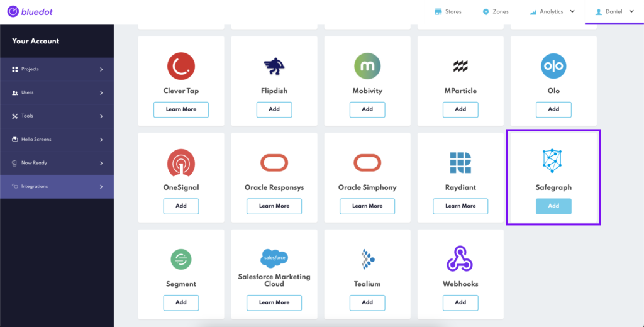
Task: Click the Hello Screens icon in sidebar
Action: tap(15, 140)
